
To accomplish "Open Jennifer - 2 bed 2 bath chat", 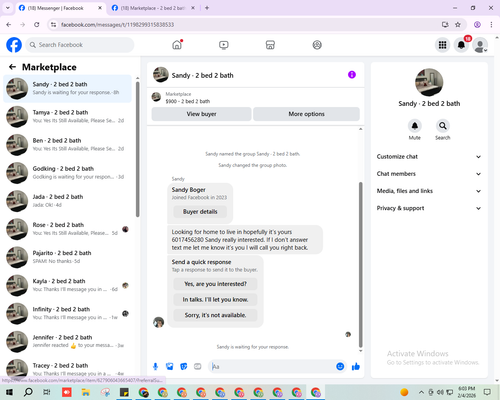I will (67, 342).
